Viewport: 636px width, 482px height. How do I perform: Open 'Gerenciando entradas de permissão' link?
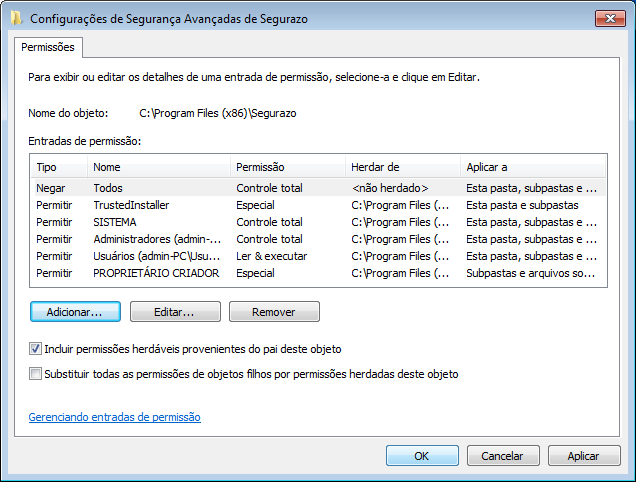[114, 417]
